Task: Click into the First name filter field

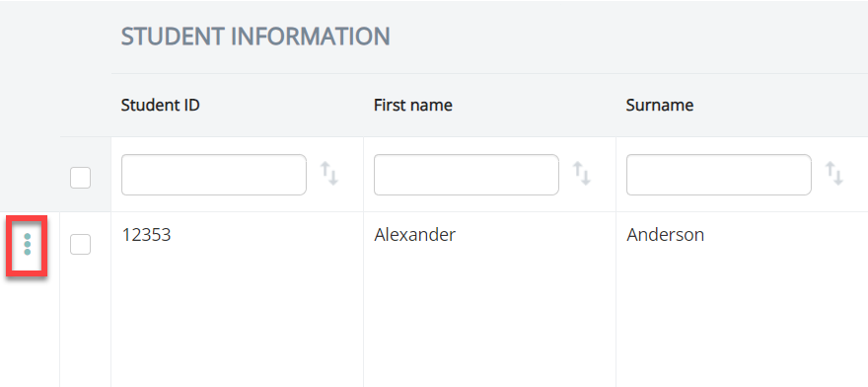Action: (467, 175)
